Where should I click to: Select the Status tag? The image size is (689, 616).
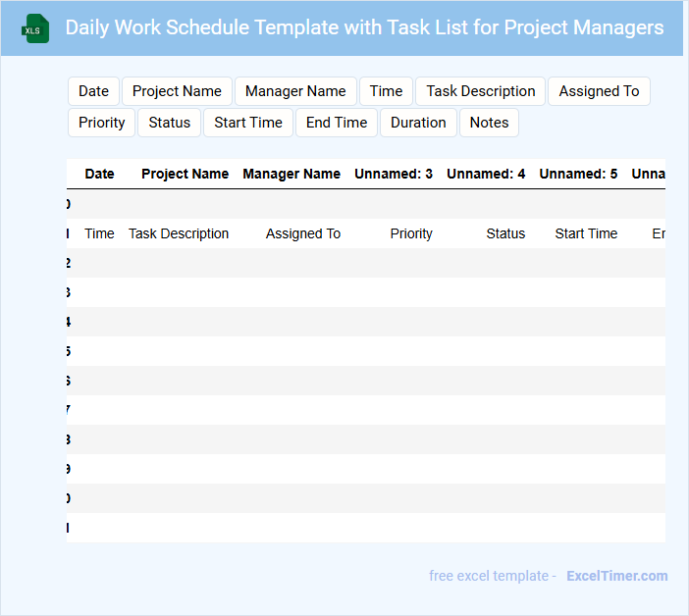coord(170,123)
